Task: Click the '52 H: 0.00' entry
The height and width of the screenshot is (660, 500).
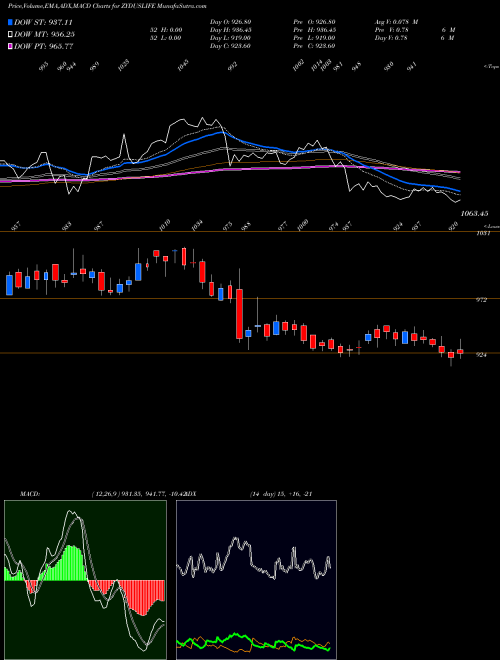Action: pos(165,30)
